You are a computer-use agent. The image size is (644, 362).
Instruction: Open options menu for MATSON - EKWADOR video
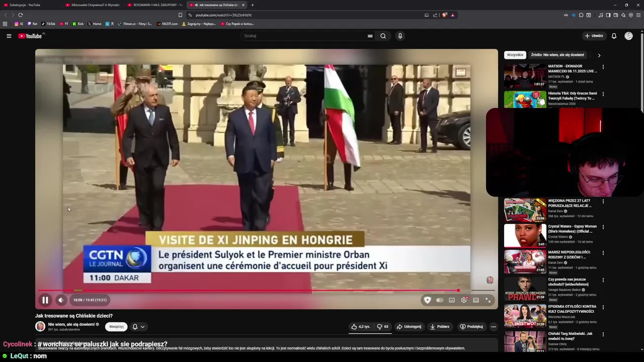[603, 67]
